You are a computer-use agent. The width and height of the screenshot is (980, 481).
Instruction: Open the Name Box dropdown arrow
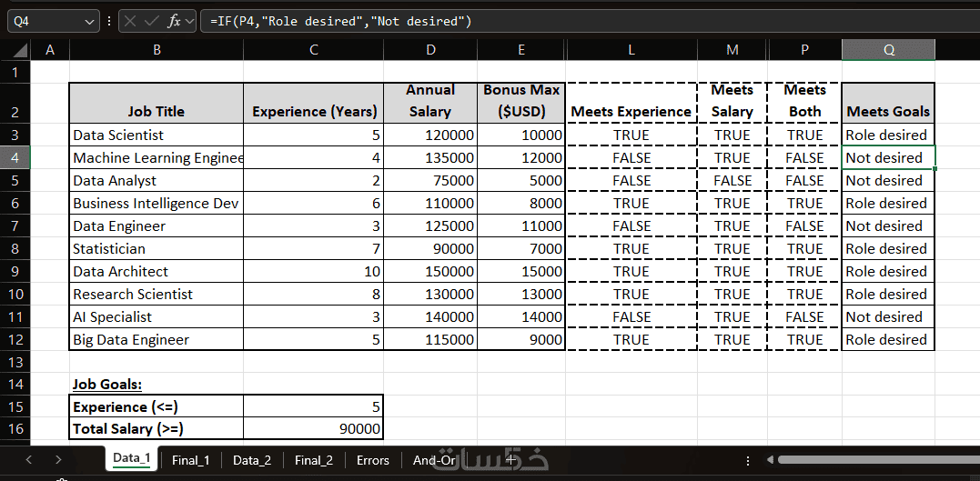87,21
